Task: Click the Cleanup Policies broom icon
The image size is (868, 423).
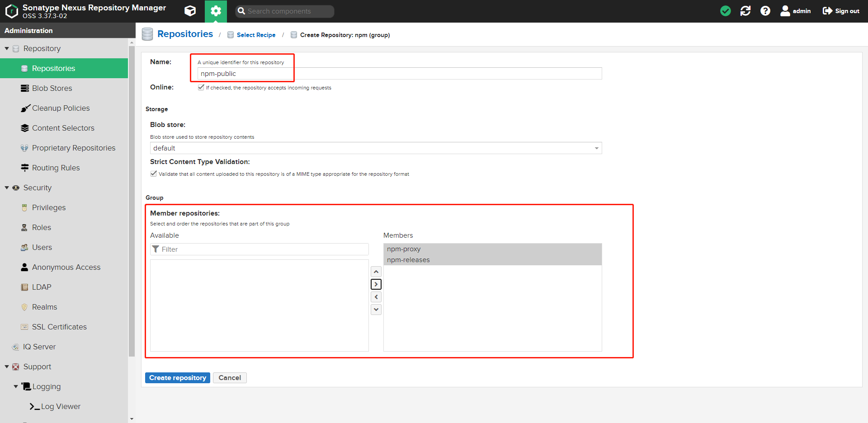Action: click(x=25, y=108)
